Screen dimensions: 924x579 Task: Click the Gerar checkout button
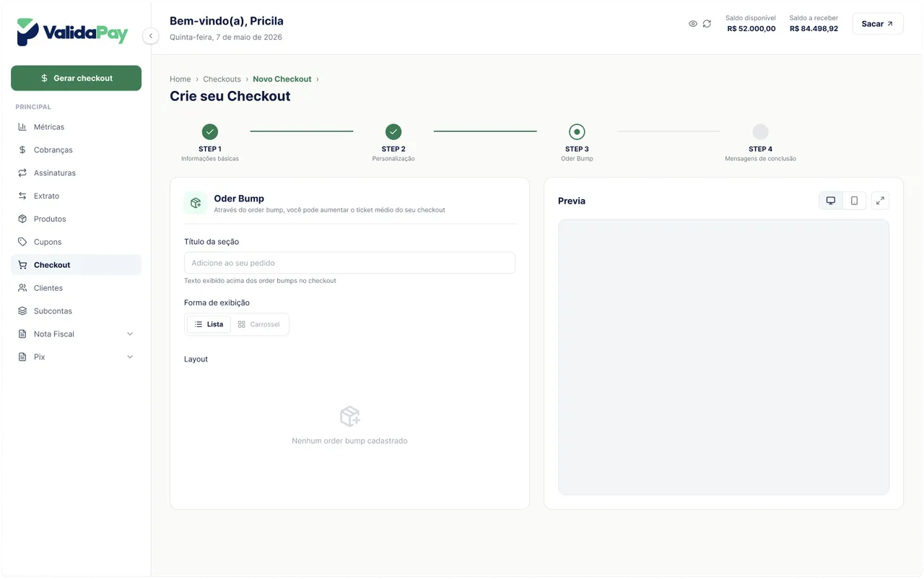coord(76,78)
